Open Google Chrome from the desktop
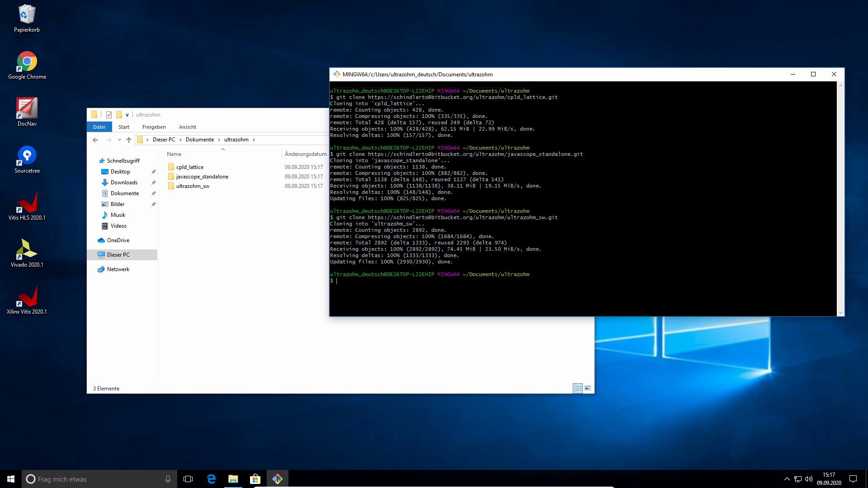Image resolution: width=868 pixels, height=488 pixels. coord(27,62)
